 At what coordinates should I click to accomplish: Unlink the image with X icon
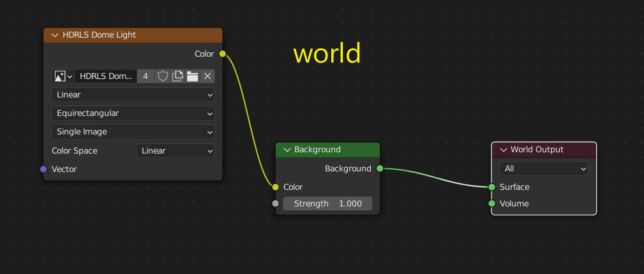point(207,76)
